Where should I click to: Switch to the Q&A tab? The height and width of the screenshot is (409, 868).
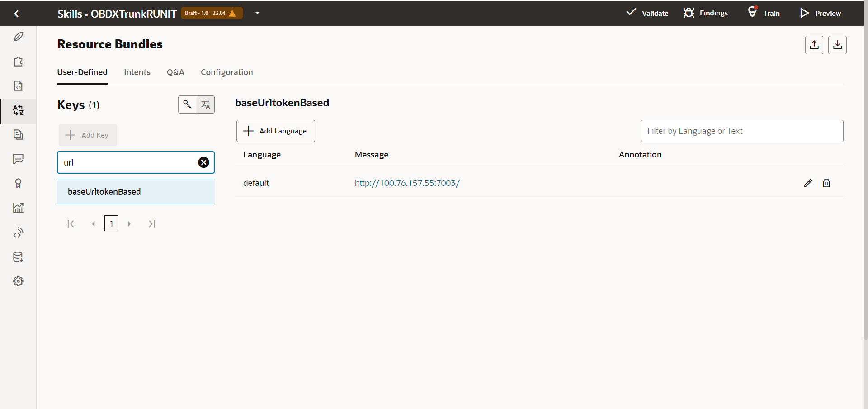(175, 72)
